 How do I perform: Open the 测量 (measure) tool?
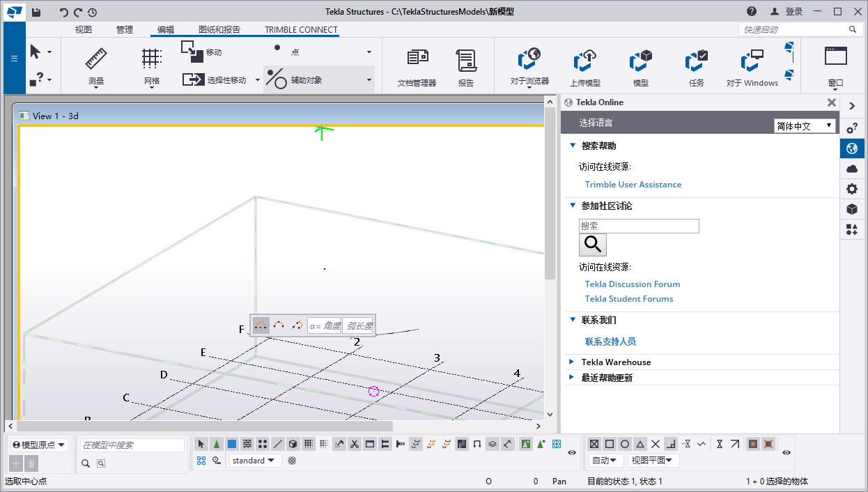(96, 66)
